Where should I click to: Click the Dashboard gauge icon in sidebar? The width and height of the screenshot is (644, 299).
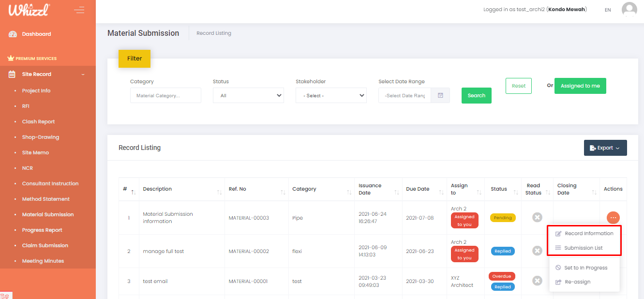13,34
